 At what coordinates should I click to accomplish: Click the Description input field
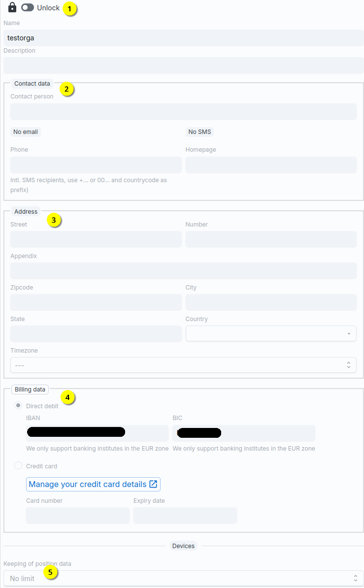pyautogui.click(x=183, y=65)
